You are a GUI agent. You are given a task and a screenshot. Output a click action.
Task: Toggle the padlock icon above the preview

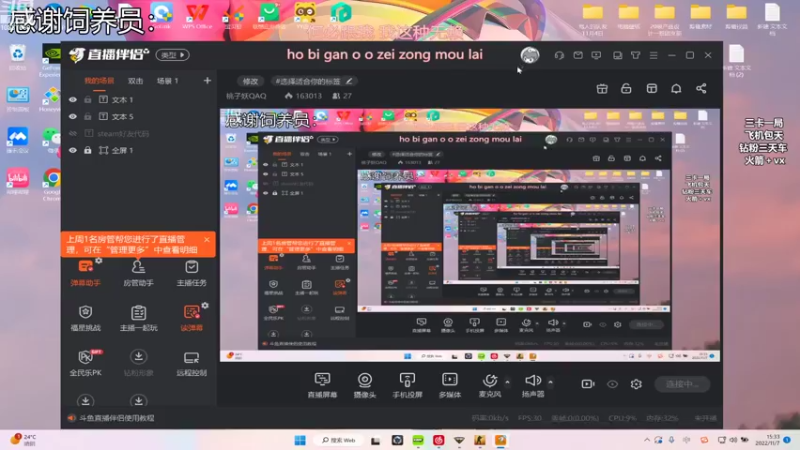pos(626,89)
